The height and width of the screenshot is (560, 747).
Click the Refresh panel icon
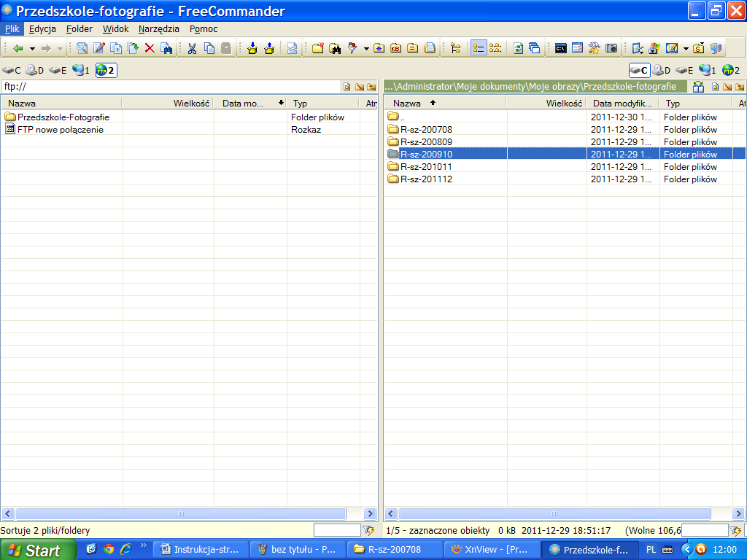[518, 48]
